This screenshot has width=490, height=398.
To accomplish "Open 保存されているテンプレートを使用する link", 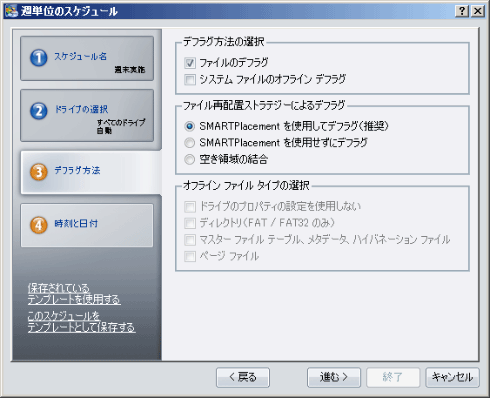I will 74,294.
